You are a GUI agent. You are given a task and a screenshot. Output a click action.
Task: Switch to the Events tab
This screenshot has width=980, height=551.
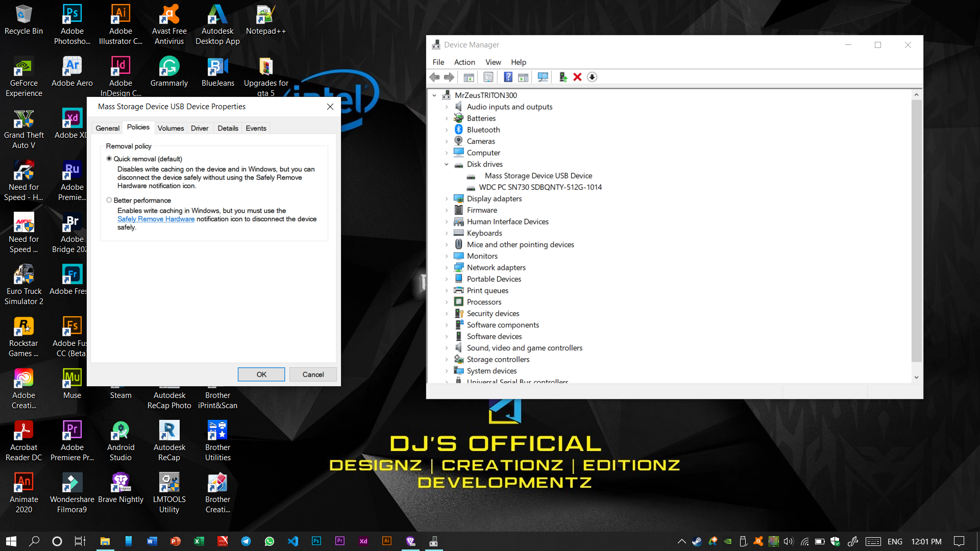point(256,128)
